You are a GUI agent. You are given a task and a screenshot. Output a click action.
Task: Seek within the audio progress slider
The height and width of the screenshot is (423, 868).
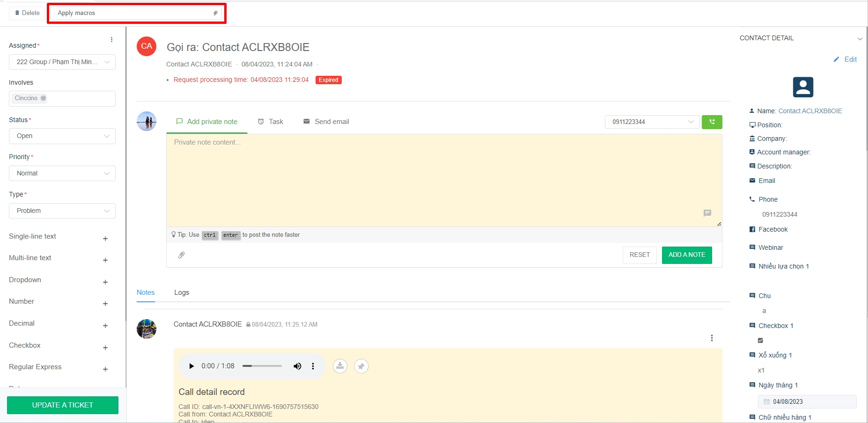click(x=262, y=366)
